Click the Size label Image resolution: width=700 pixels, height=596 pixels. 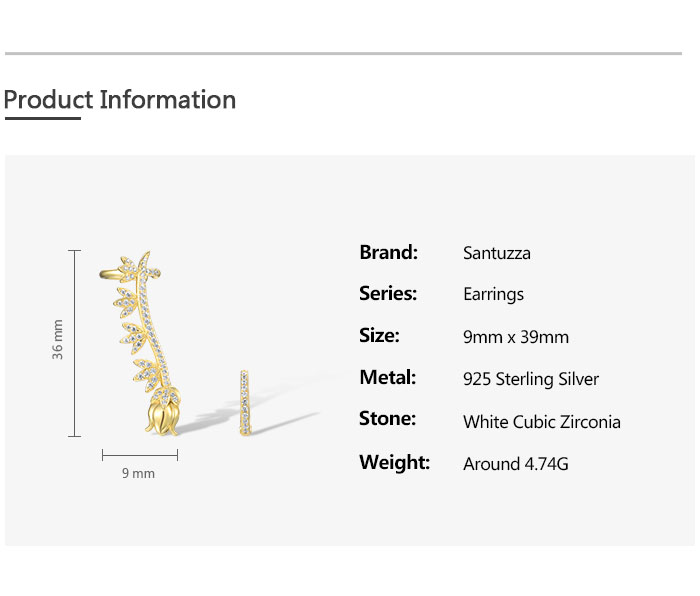click(x=379, y=336)
